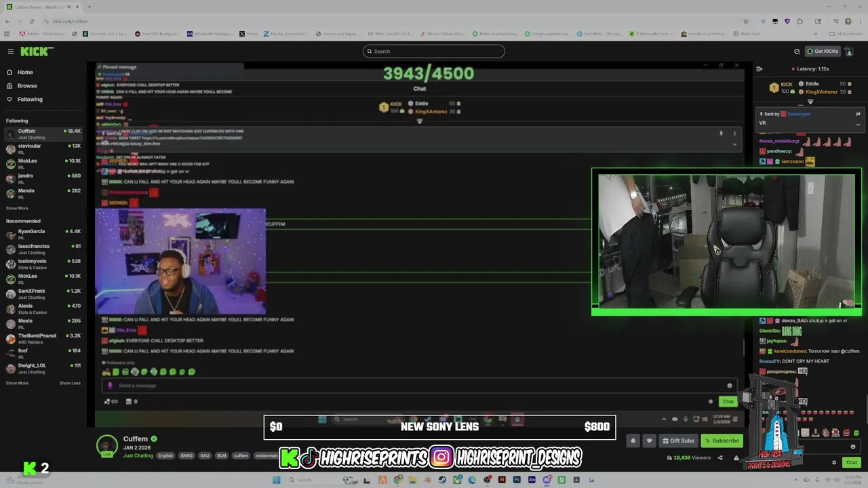
Task: Open emote picker in chat input
Action: (853, 447)
